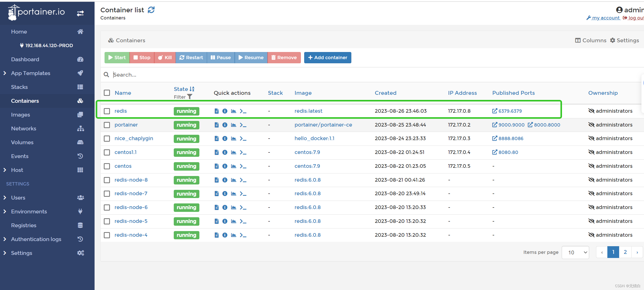Click the Registries database icon in sidebar
The width and height of the screenshot is (644, 290).
click(x=80, y=225)
